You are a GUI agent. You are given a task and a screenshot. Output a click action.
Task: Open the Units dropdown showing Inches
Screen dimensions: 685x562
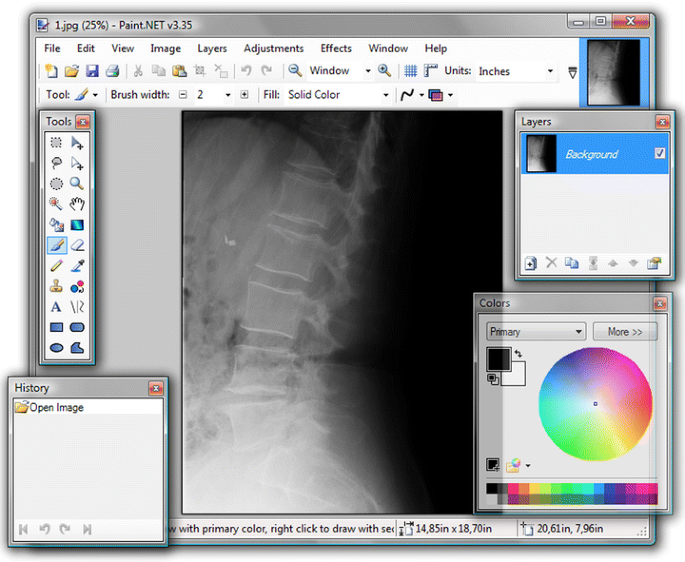pyautogui.click(x=515, y=71)
